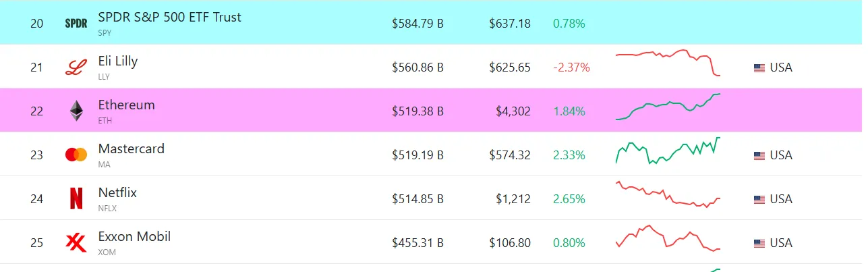Click the USA flag beside Eli Lilly
Image resolution: width=868 pixels, height=272 pixels.
[759, 67]
